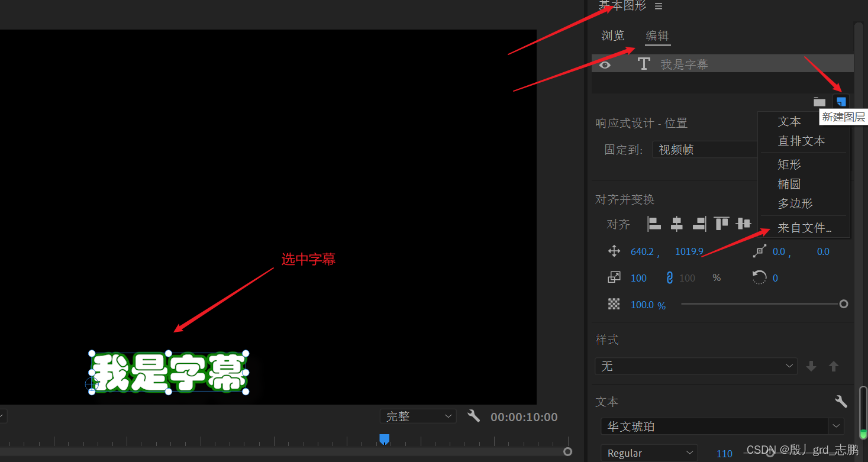The height and width of the screenshot is (462, 868).
Task: Choose 矩形 from new layer menu
Action: pyautogui.click(x=789, y=164)
